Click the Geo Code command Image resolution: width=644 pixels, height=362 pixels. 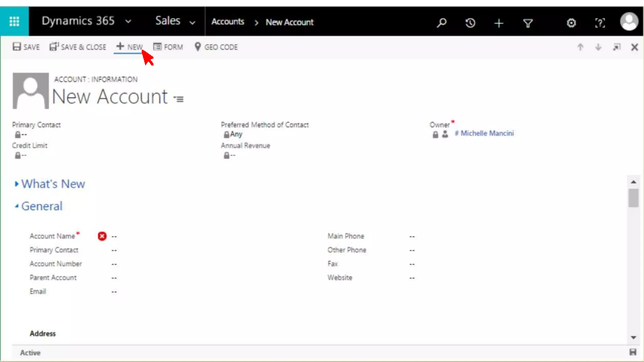216,47
